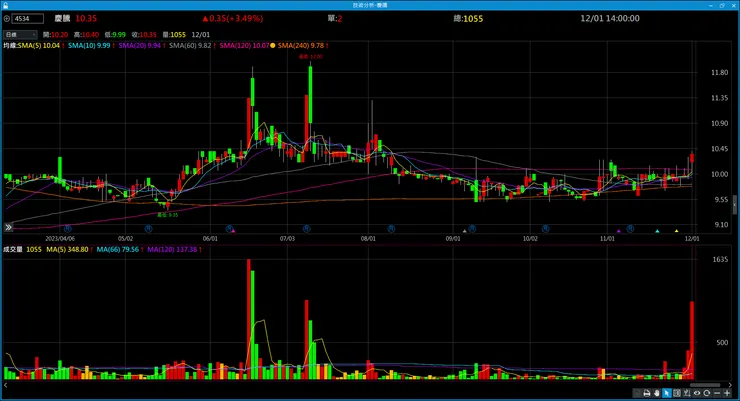Click the yellow dot beside SMA(240)
This screenshot has width=740, height=401.
(x=272, y=46)
